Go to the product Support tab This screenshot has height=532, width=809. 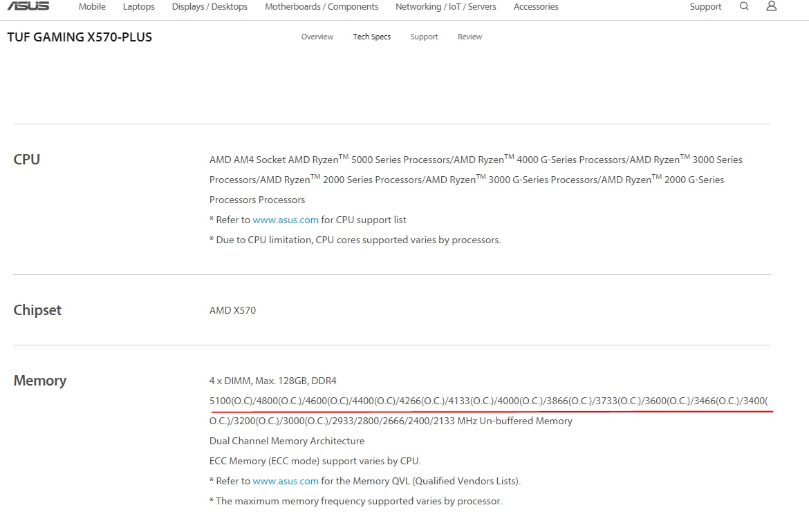tap(424, 37)
